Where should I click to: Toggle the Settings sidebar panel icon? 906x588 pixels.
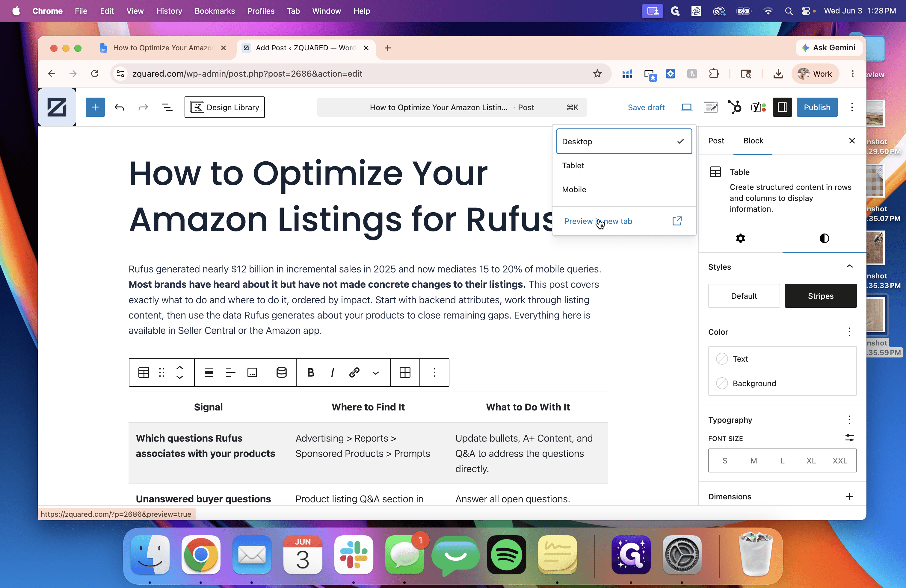pos(782,107)
